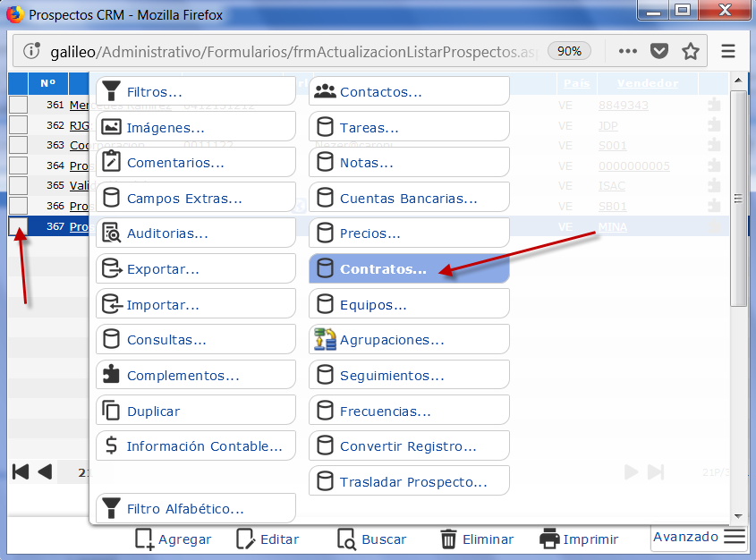Click the Imprimir printer icon

549,539
